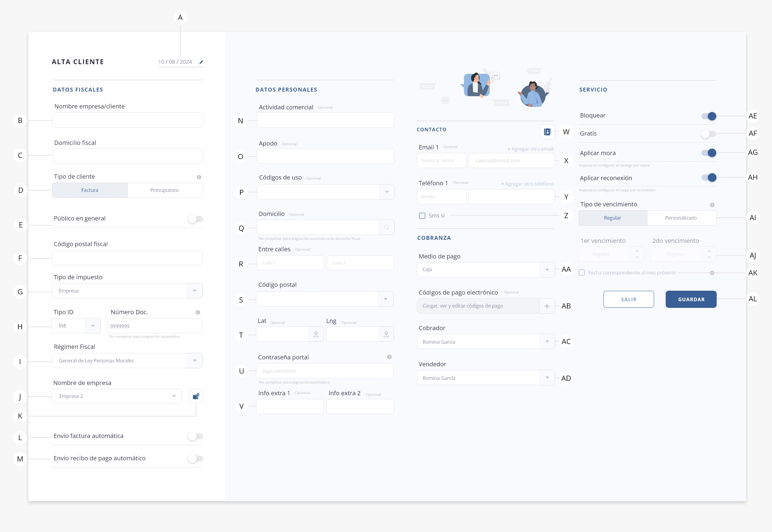772x532 pixels.
Task: Switch to Personalizado vencimiento tab
Action: 681,218
